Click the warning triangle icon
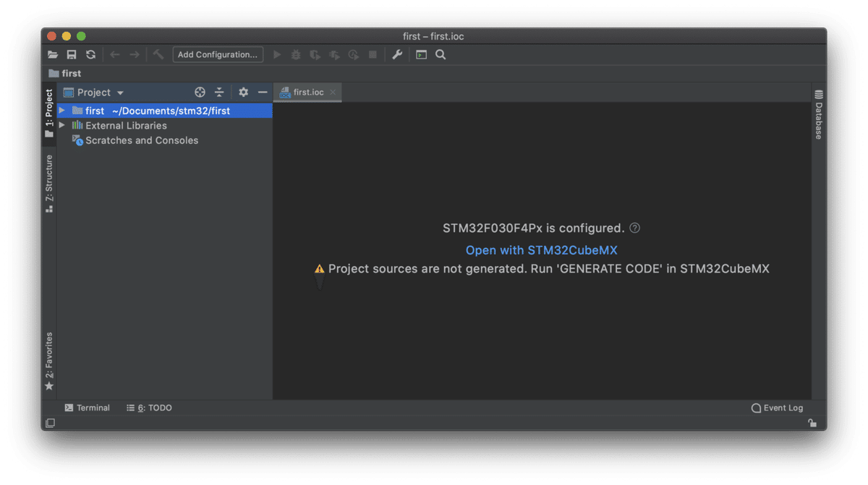 (320, 269)
